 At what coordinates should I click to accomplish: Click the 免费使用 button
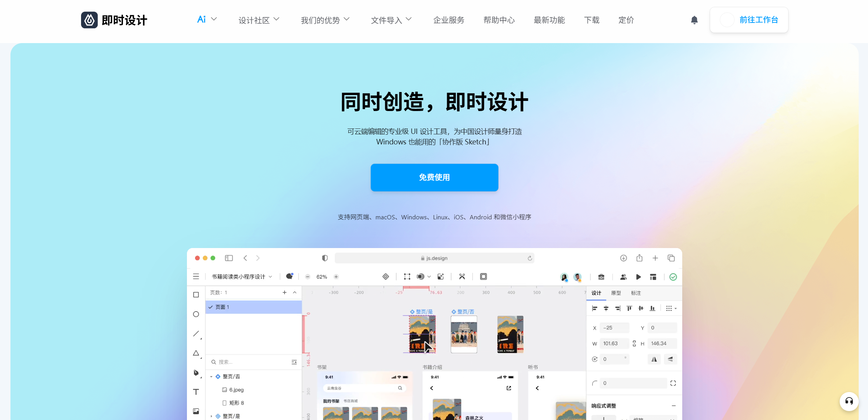434,177
